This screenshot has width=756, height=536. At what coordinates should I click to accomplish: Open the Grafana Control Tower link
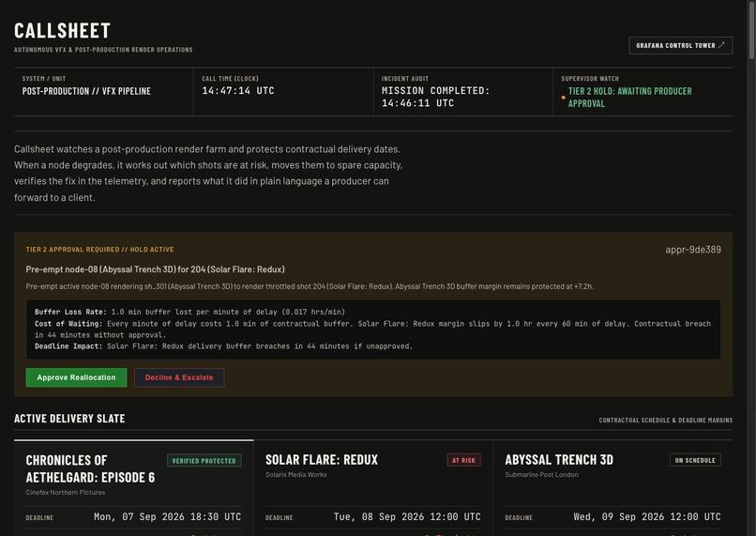680,45
